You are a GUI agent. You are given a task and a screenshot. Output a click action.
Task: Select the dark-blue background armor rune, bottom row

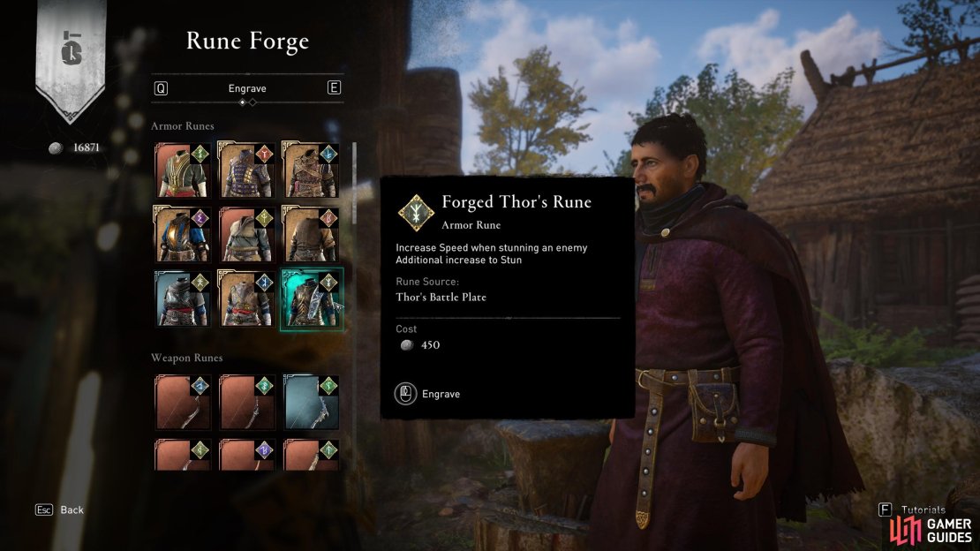183,299
